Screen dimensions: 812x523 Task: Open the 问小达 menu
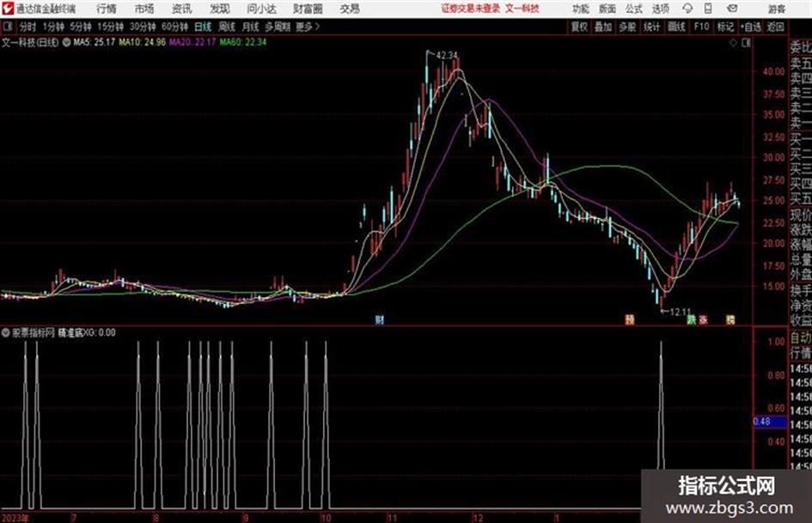pos(261,9)
